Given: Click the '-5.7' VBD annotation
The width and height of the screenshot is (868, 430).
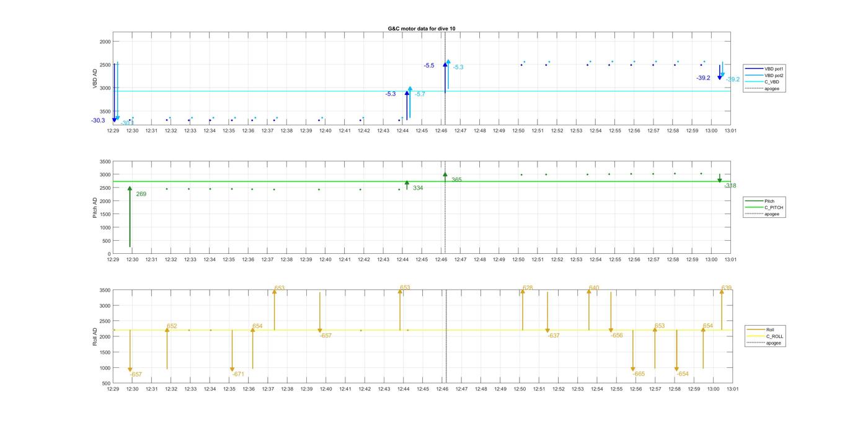Looking at the screenshot, I should pyautogui.click(x=420, y=94).
